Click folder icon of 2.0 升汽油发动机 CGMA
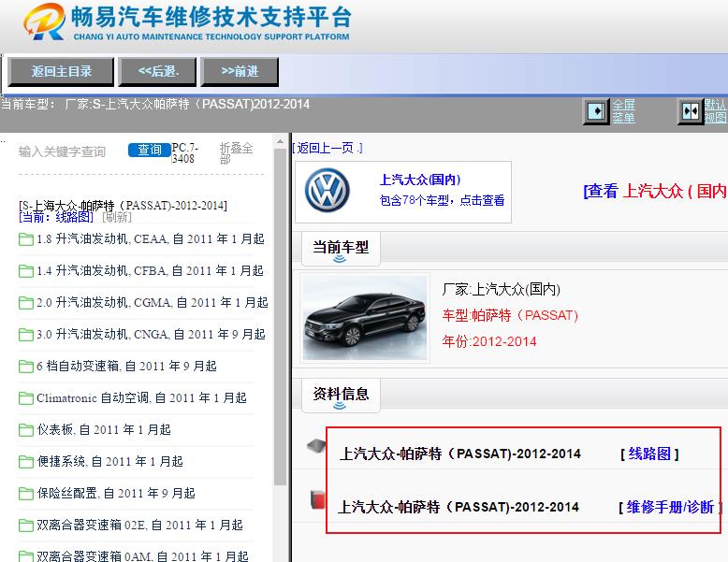The width and height of the screenshot is (728, 562). [25, 303]
